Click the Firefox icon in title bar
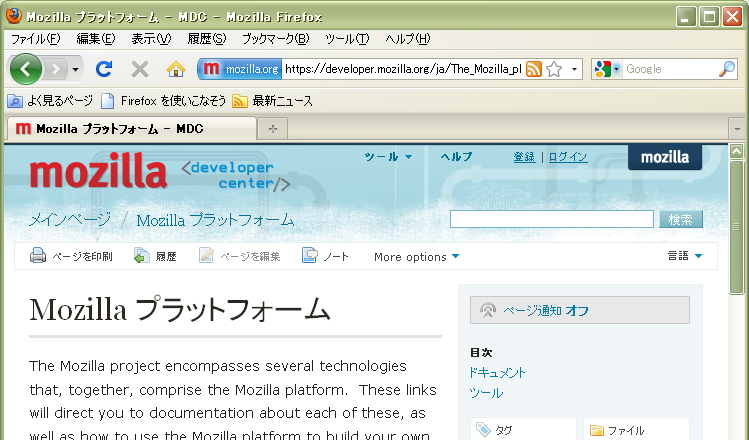Viewport: 749px width, 440px height. coord(14,16)
